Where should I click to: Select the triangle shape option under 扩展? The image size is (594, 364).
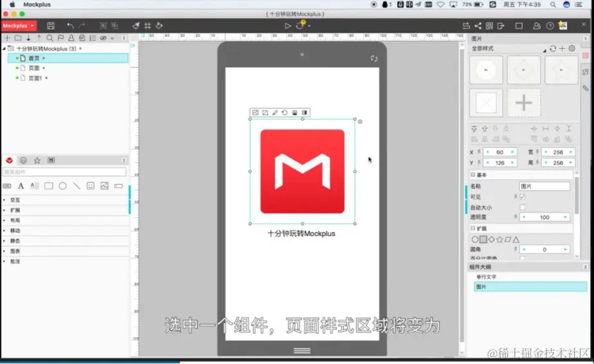(516, 239)
